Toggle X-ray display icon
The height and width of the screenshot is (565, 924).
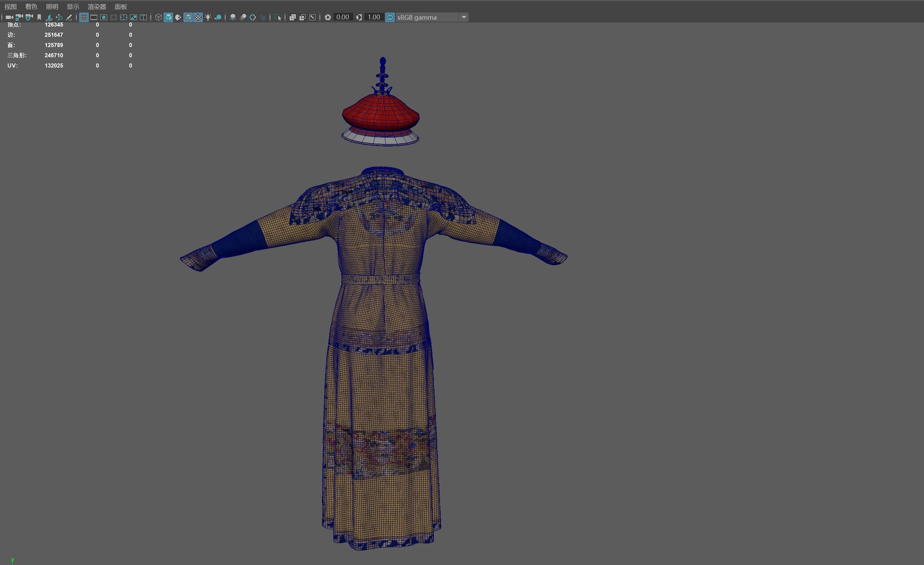click(x=293, y=17)
